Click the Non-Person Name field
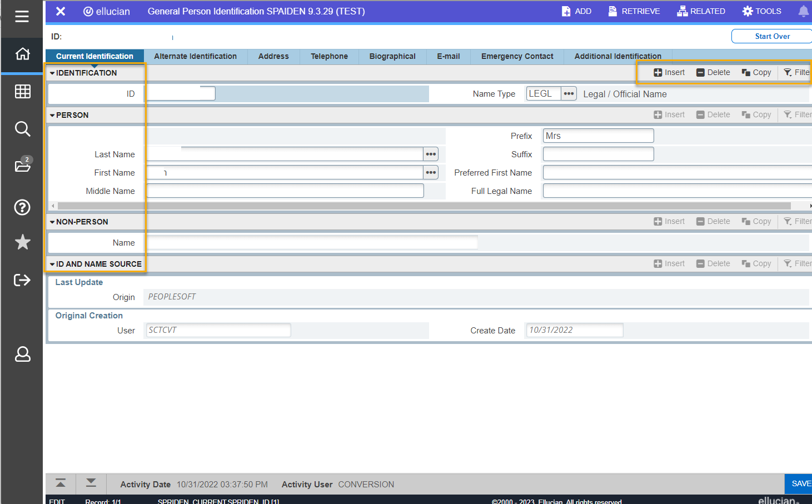Image resolution: width=812 pixels, height=504 pixels. click(312, 242)
